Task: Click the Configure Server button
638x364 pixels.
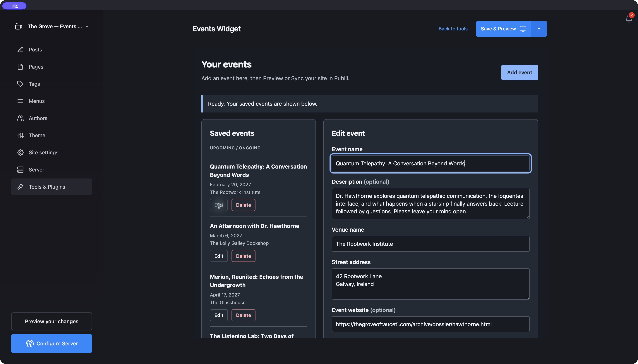Action: (52, 344)
